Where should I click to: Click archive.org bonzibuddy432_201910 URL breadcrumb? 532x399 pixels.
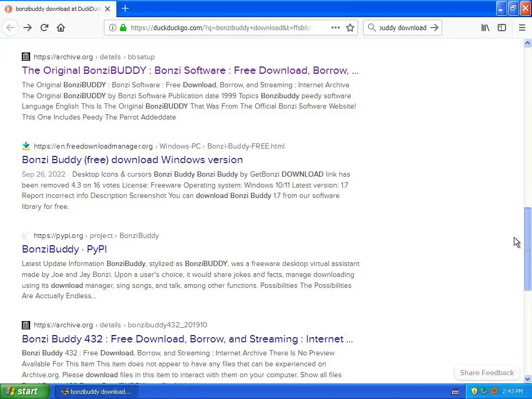click(121, 325)
